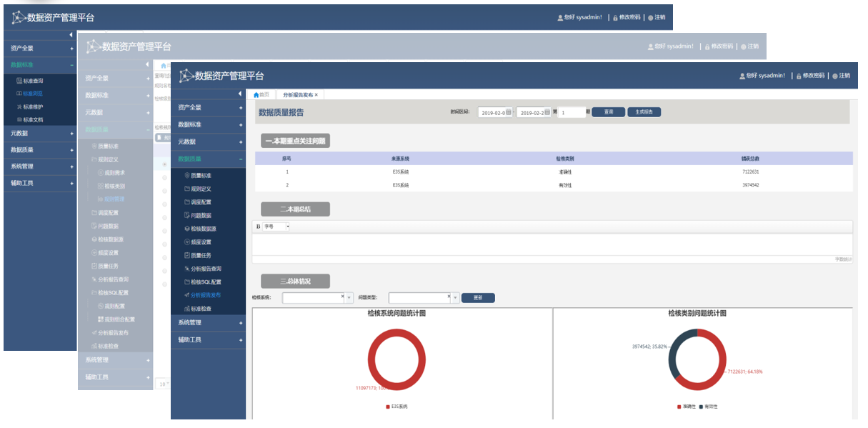
Task: Collapse front window sidebar with arrow
Action: coord(239,94)
